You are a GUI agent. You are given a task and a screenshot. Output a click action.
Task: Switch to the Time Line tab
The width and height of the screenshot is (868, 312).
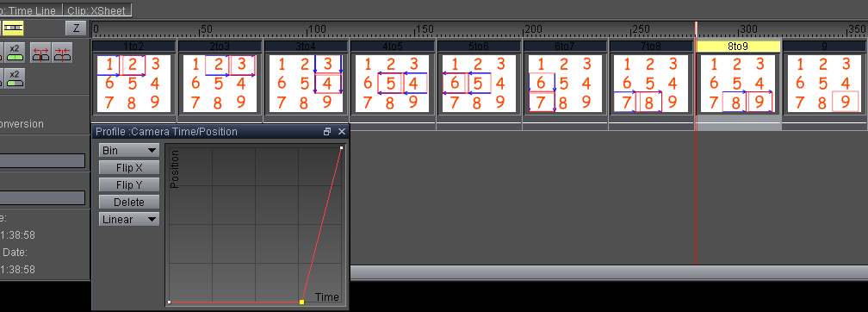click(30, 10)
